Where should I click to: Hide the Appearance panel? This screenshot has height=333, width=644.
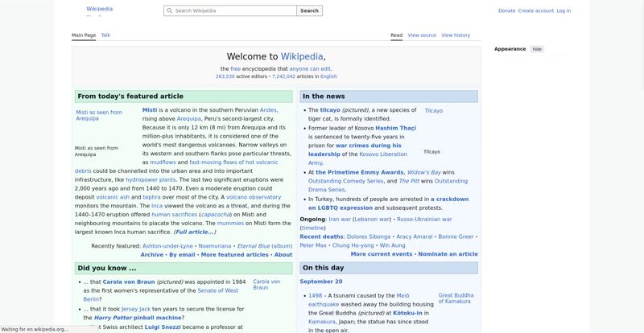[537, 49]
